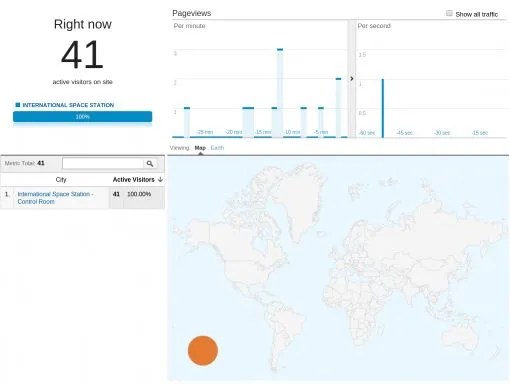This screenshot has height=384, width=510.
Task: Switch to the Map view tab
Action: tap(200, 148)
